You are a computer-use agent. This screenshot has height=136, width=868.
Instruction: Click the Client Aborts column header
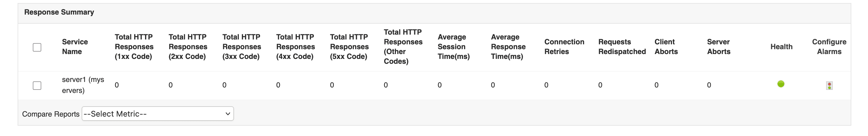tap(666, 47)
